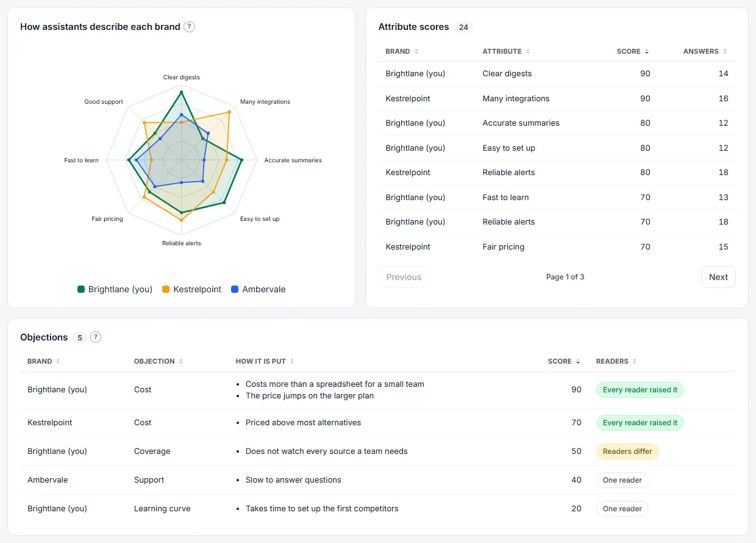The image size is (756, 543).
Task: Click the Support objection cell
Action: point(149,480)
